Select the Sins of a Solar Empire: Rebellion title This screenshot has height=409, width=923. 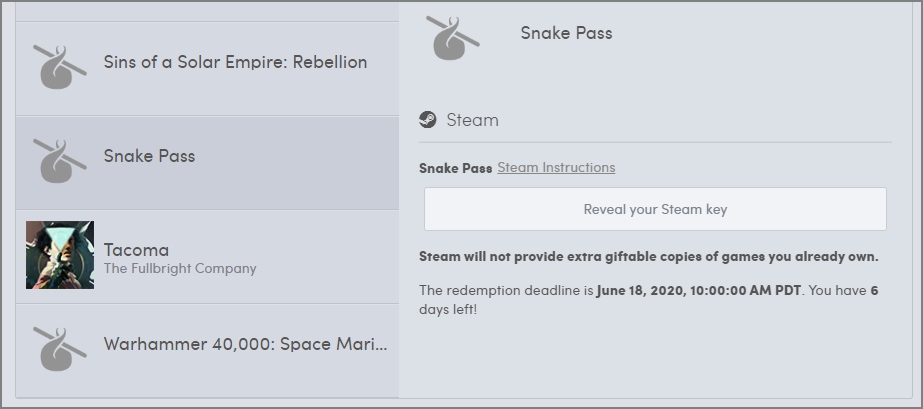click(235, 62)
